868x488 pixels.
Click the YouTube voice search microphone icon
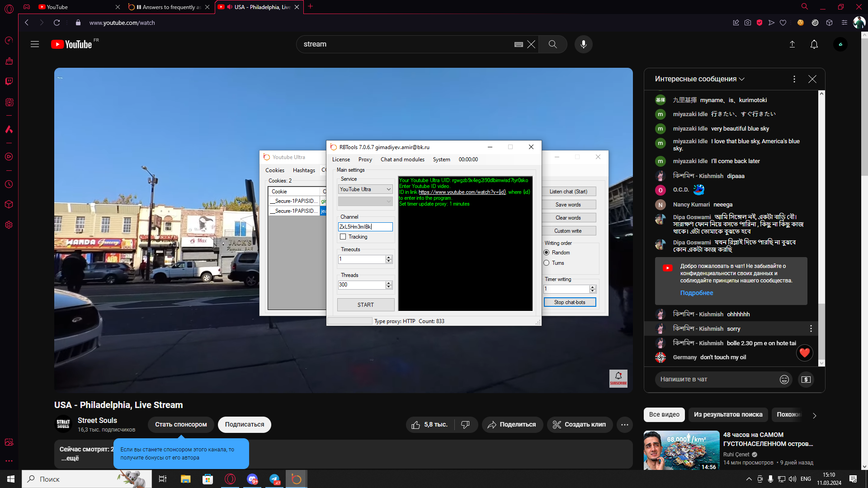[x=583, y=44]
